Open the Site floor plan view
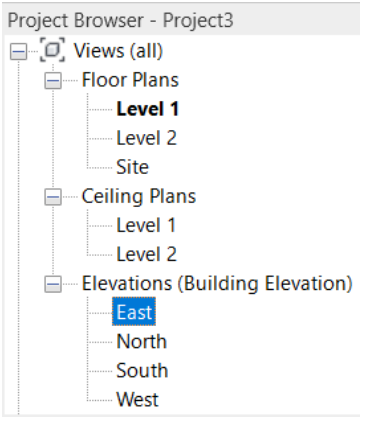Screen dimensions: 380x431 132,167
